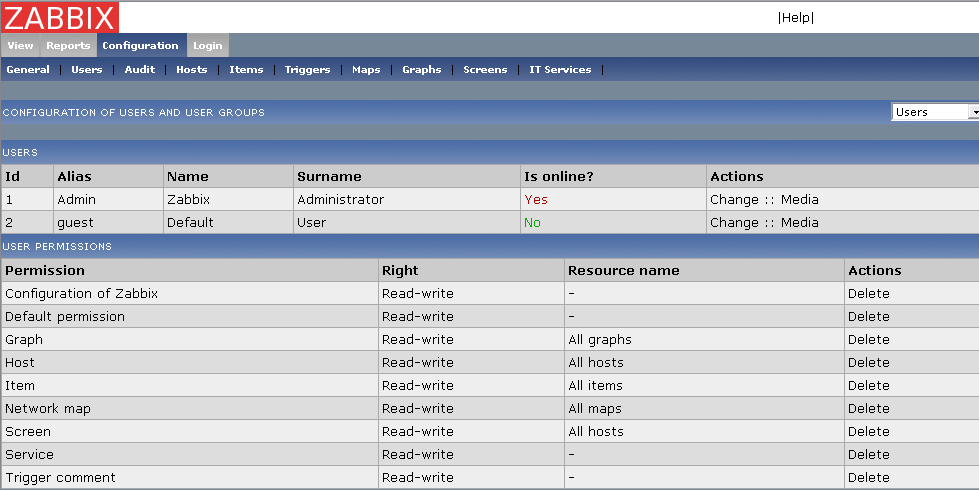Delete the Network map permission

pyautogui.click(x=868, y=409)
